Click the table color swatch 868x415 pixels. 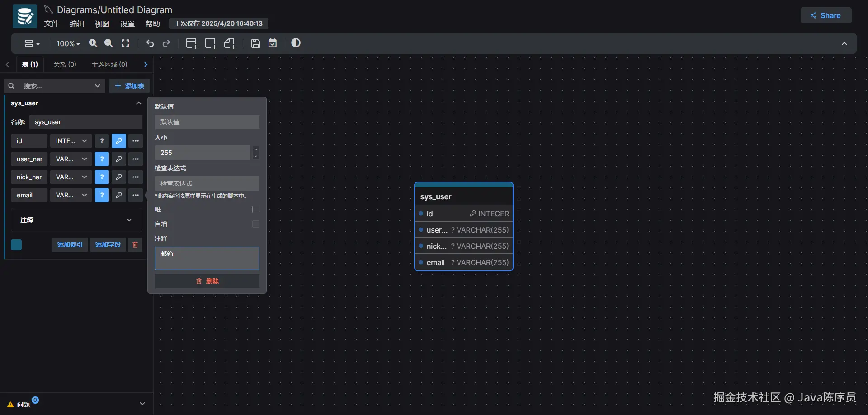coord(16,245)
